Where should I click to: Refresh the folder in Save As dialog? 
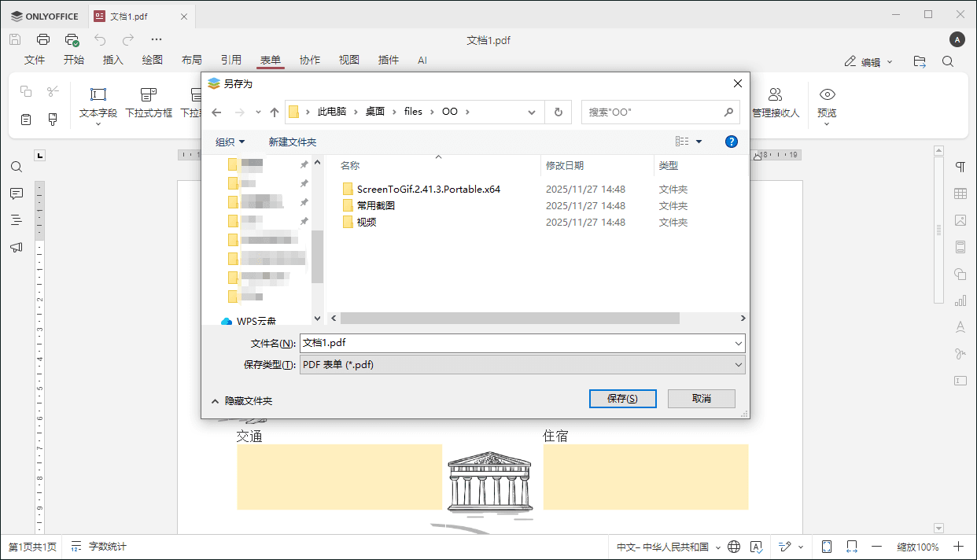(558, 112)
